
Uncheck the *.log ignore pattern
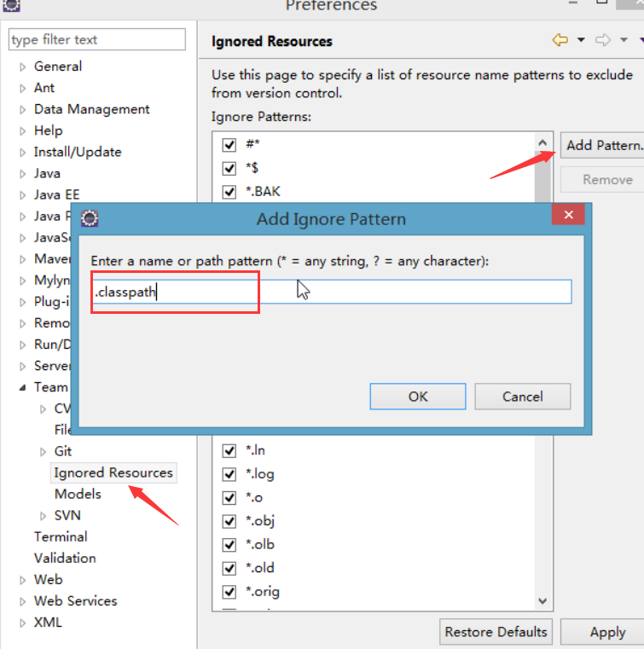coord(229,474)
